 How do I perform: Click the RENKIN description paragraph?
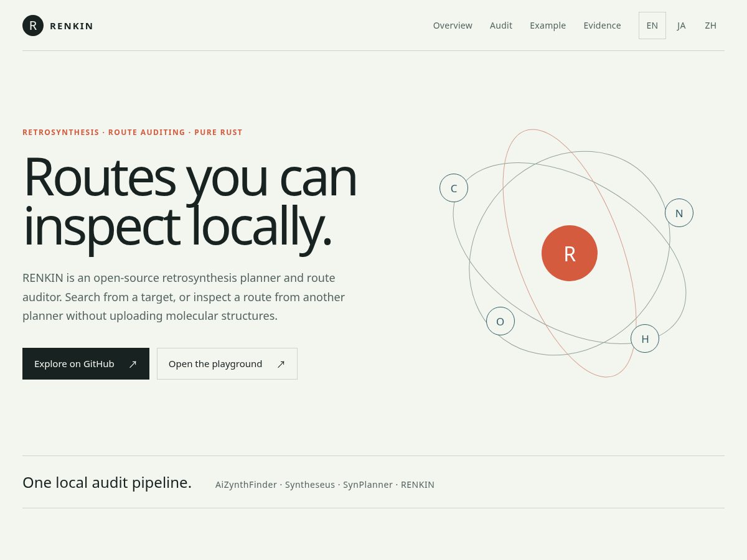pos(184,297)
